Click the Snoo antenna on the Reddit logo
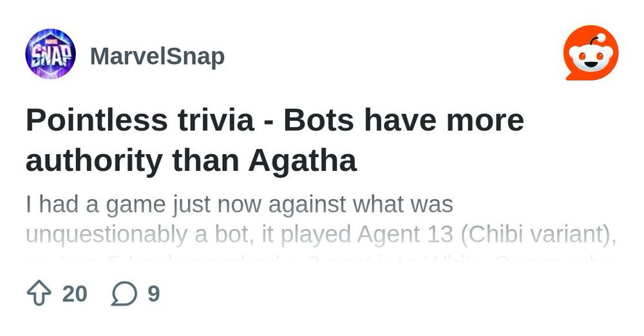The width and height of the screenshot is (644, 336). [x=596, y=39]
